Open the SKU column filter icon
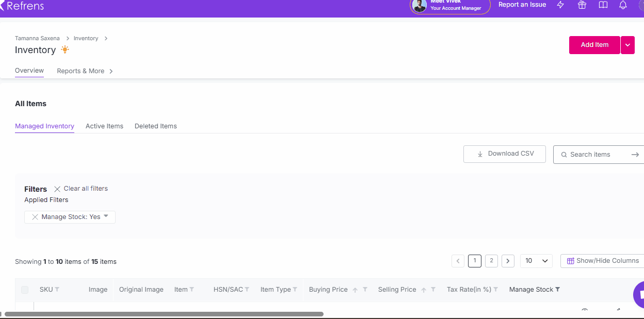 (57, 290)
